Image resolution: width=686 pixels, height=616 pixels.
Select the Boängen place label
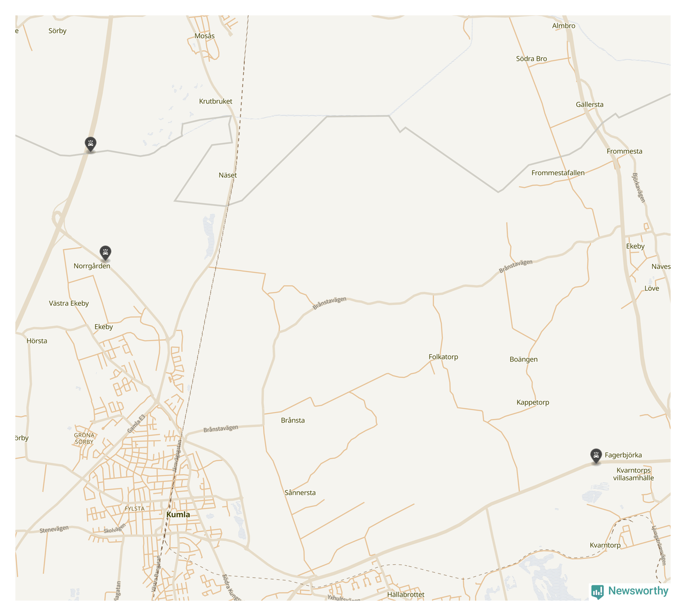pos(524,359)
